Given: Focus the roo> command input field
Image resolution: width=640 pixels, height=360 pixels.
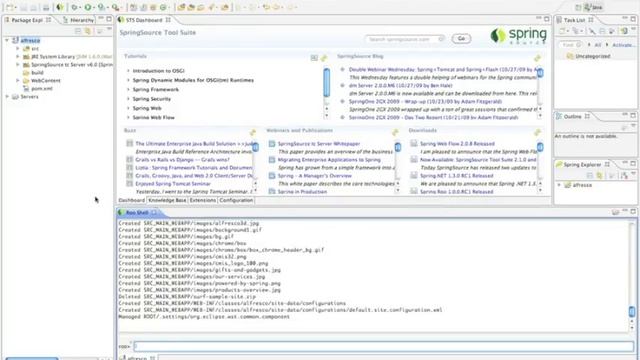Looking at the screenshot, I should click(x=384, y=346).
